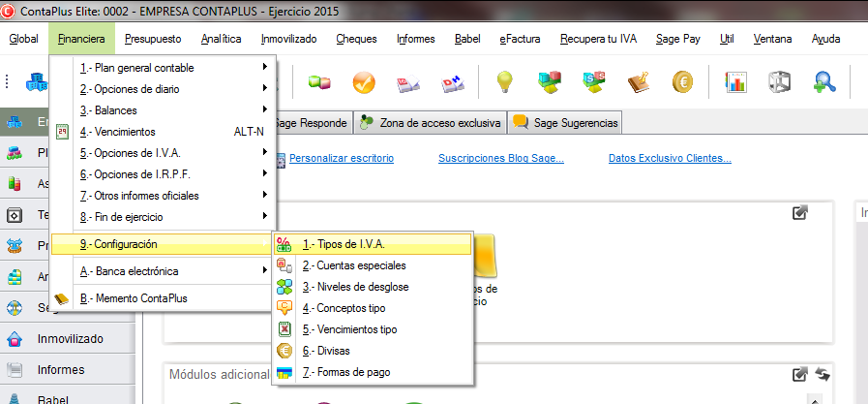Open the Ayuda menu
Screen dimensions: 868x404
point(826,39)
